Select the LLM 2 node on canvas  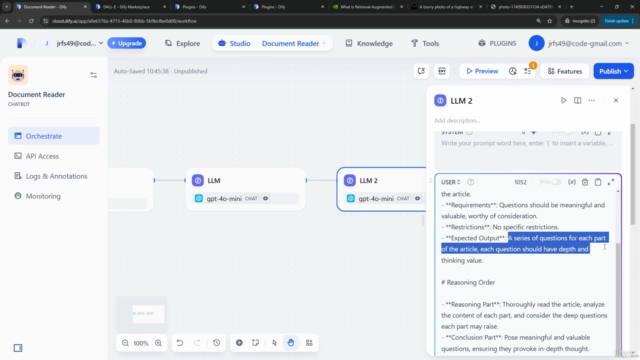pos(382,189)
